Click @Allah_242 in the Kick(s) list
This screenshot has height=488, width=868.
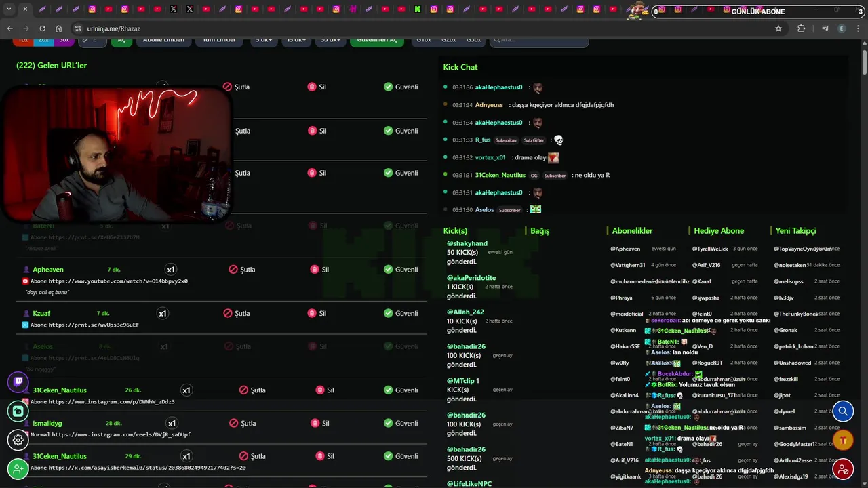pyautogui.click(x=465, y=312)
